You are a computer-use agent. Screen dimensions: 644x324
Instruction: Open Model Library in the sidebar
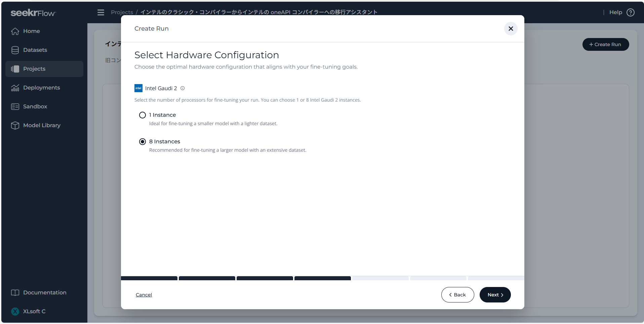[x=44, y=125]
